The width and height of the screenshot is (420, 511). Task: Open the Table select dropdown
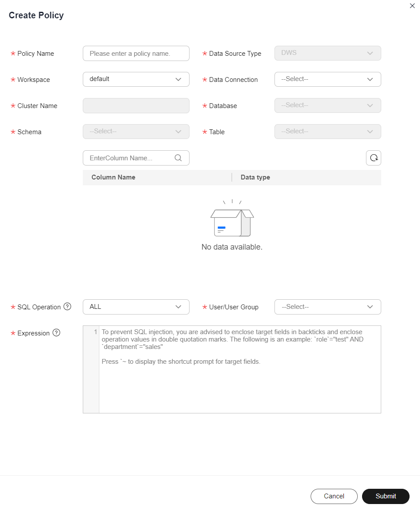328,131
